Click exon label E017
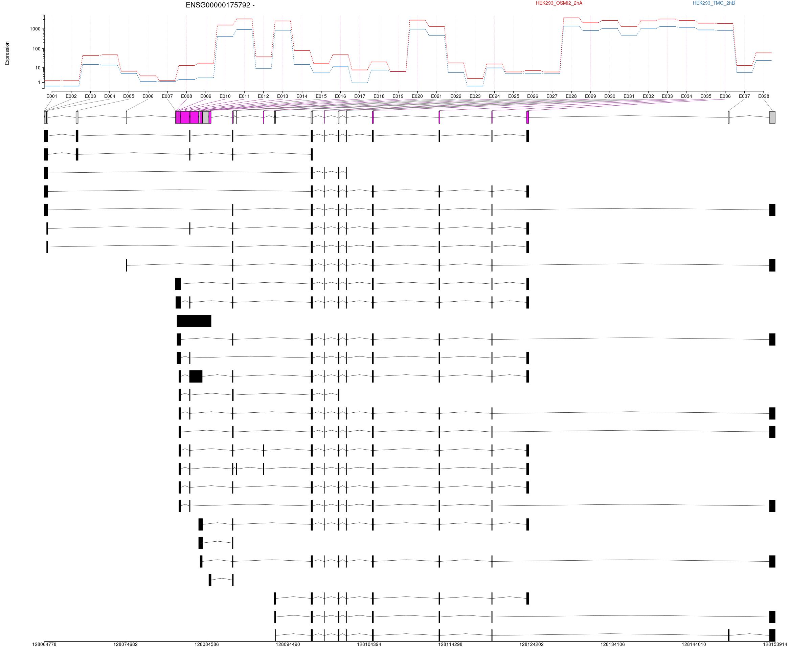This screenshot has height=650, width=812. 359,96
